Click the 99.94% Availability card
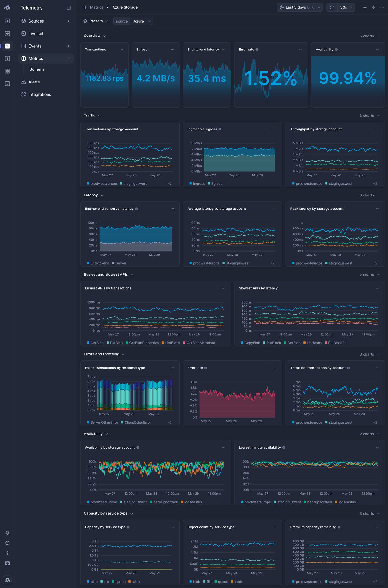Screen dimensions: 388x588 [x=348, y=75]
